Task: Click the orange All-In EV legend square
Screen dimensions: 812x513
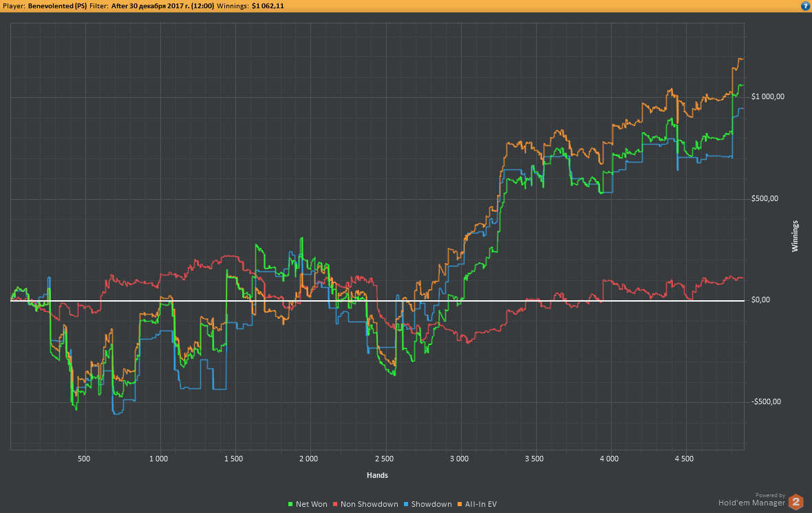Action: coord(460,504)
